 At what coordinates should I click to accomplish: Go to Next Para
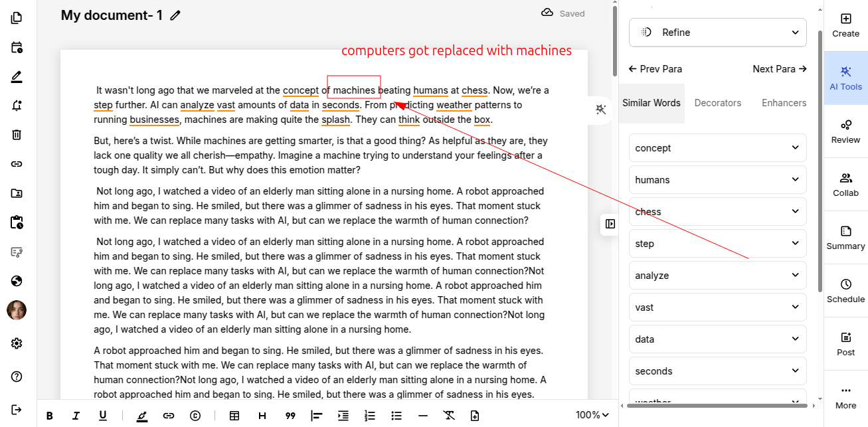[779, 69]
